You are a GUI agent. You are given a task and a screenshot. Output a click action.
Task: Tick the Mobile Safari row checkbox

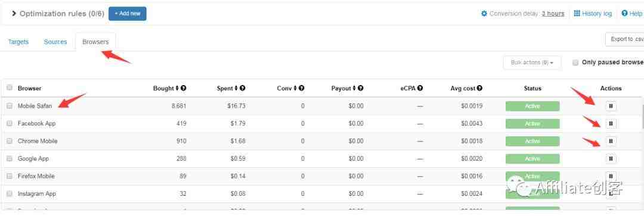[x=10, y=106]
